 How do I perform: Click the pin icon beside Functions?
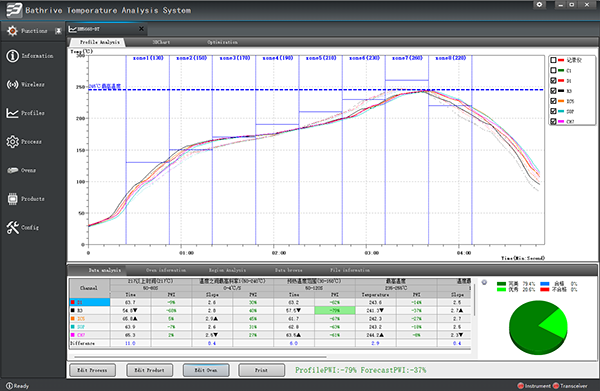point(58,31)
